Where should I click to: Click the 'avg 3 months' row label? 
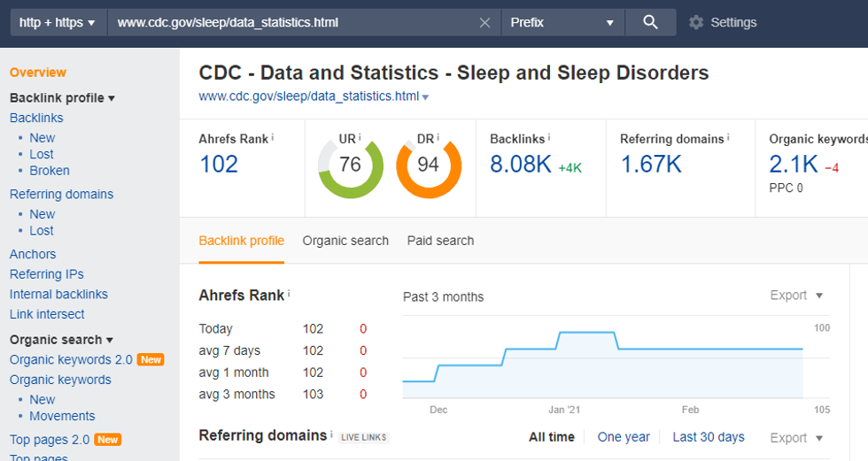point(237,394)
